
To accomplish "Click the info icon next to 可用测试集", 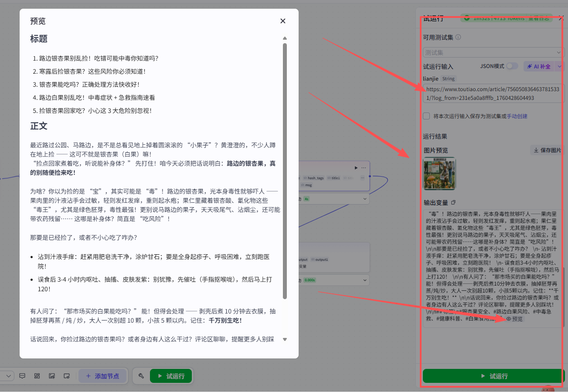I will (458, 37).
